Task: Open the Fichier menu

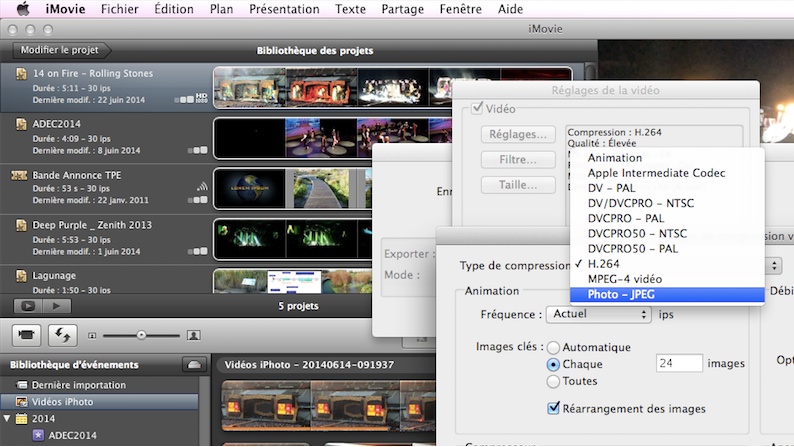Action: (x=120, y=9)
